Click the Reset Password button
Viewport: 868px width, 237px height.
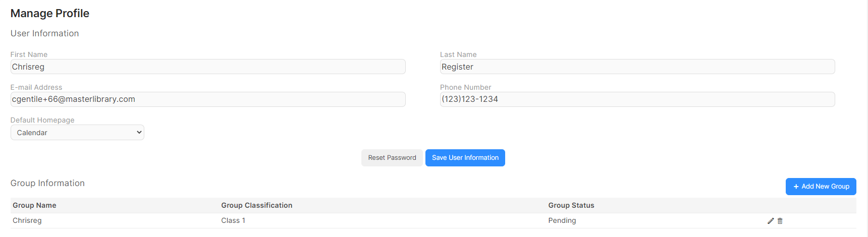pos(392,158)
